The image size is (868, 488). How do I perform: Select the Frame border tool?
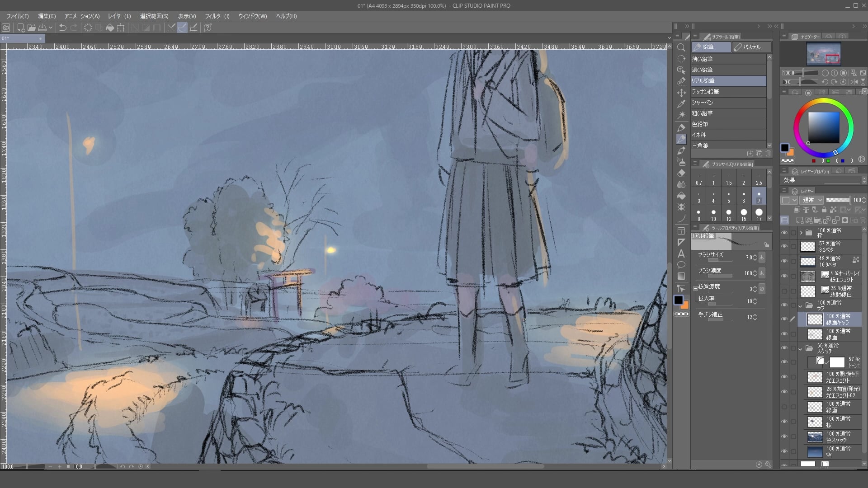(681, 231)
